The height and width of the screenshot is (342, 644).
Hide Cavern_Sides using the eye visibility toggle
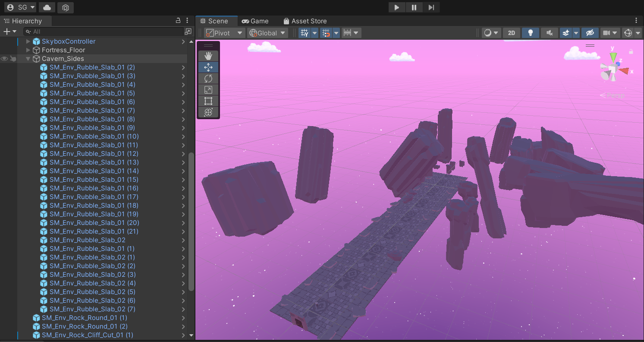click(x=4, y=58)
